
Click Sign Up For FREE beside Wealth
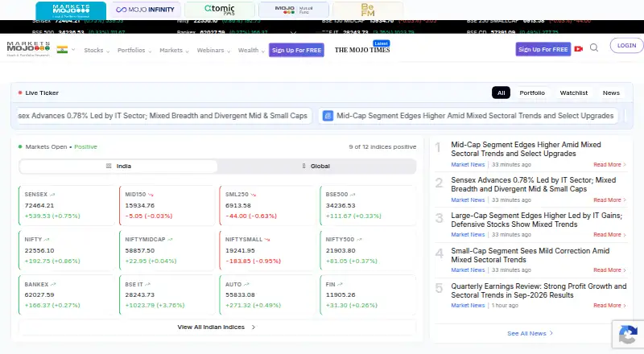click(296, 50)
